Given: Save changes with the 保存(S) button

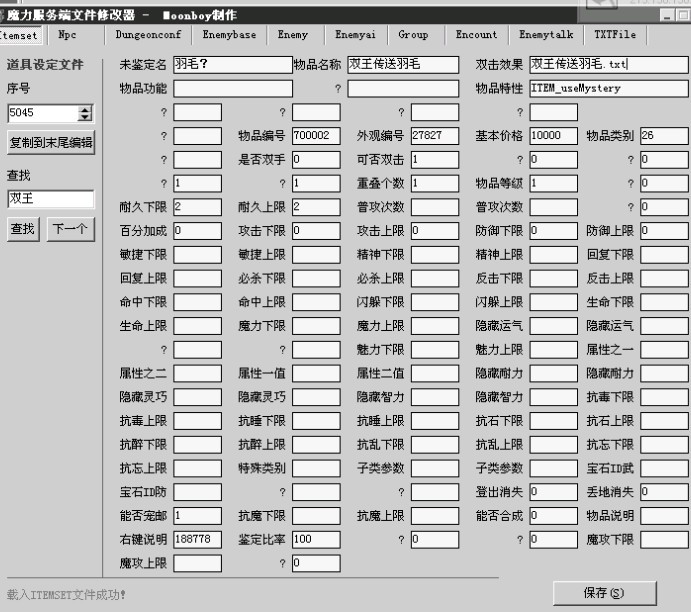Looking at the screenshot, I should point(603,593).
